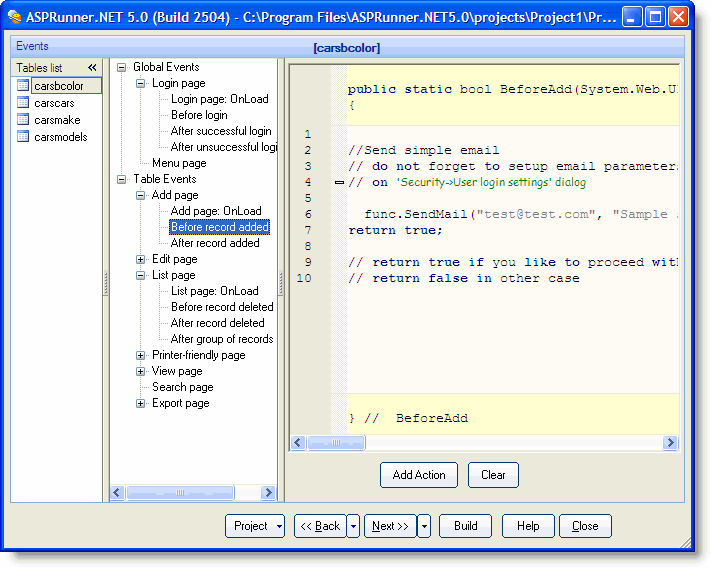Collapse the Login page tree node
The image size is (711, 568).
(140, 83)
